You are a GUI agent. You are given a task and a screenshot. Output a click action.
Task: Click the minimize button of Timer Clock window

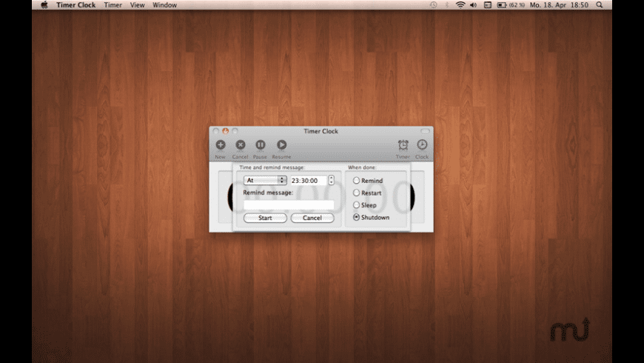coord(225,131)
